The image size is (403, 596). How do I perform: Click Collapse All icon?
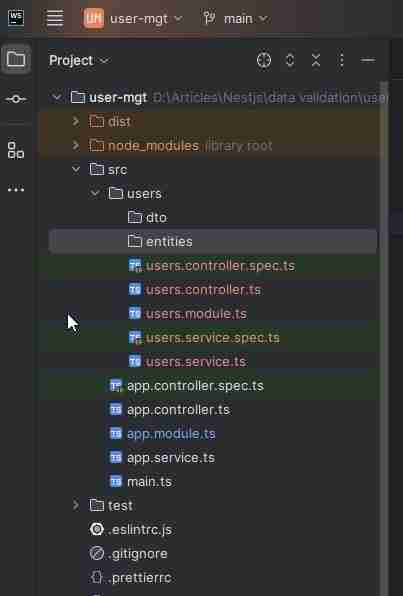[x=316, y=60]
